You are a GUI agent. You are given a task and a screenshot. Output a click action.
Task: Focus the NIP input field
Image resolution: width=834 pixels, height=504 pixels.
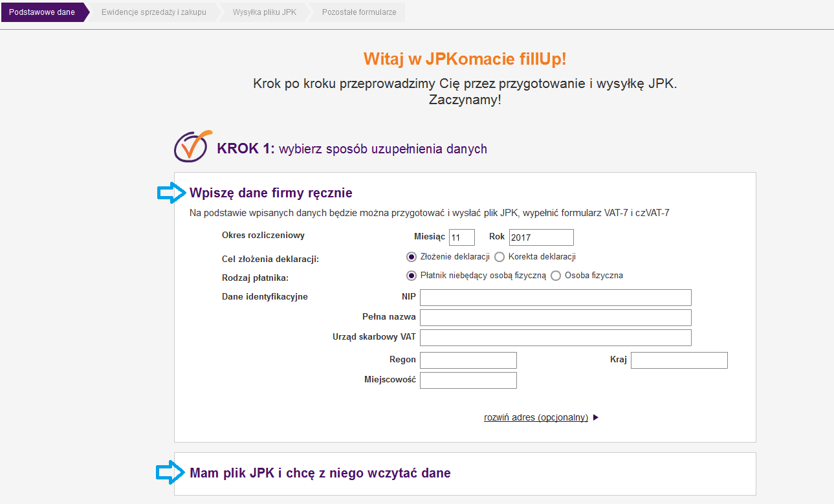[x=556, y=298]
